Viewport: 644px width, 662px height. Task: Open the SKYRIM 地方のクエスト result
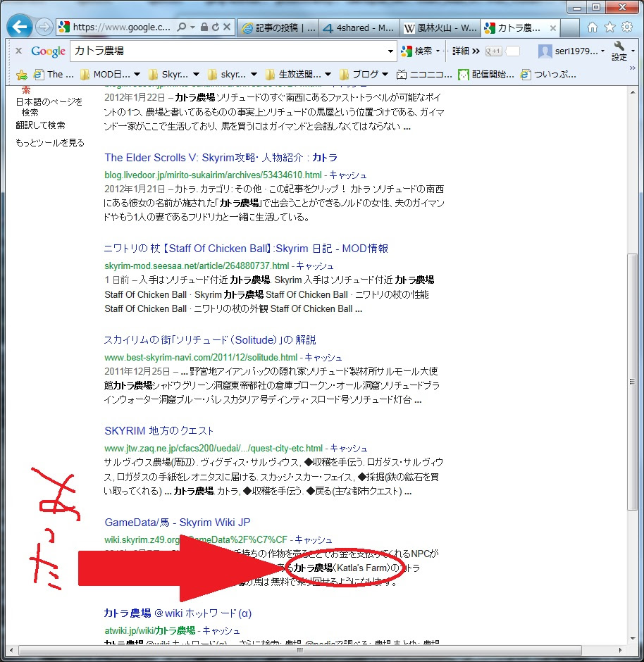pos(159,430)
